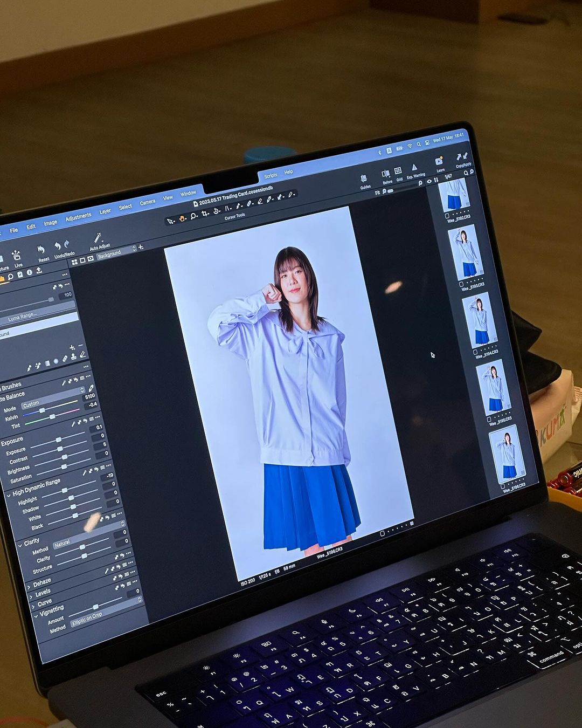This screenshot has width=582, height=728.
Task: Select the Keystone cursor tool
Action: coord(228,209)
